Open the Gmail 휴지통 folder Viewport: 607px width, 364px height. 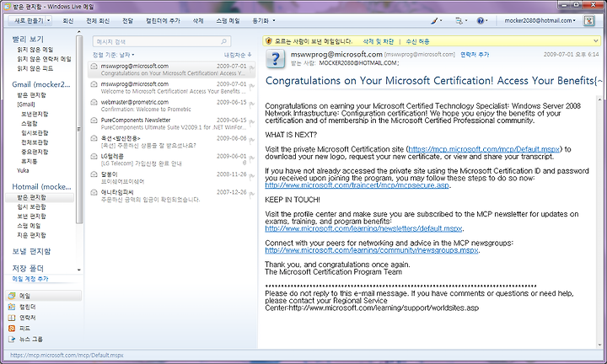click(x=29, y=161)
